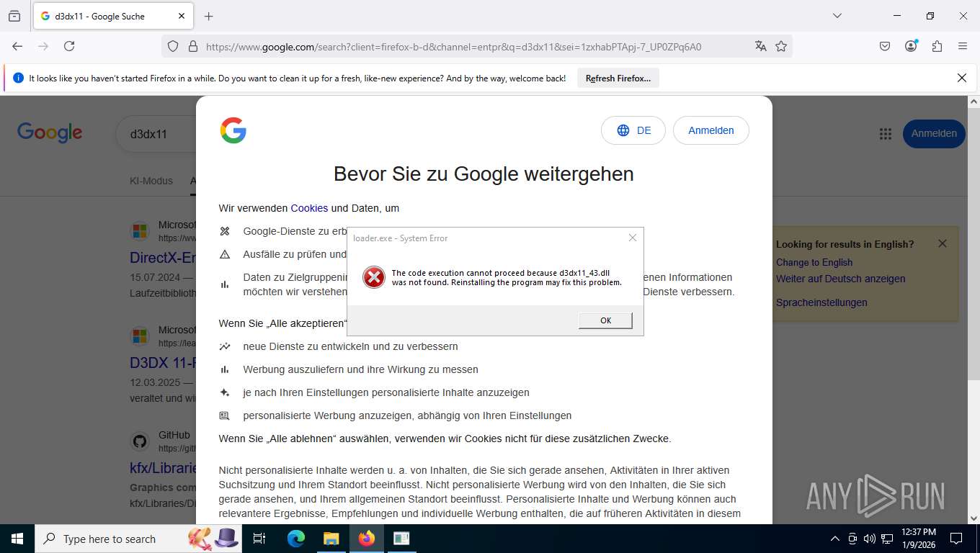Open the network tray icon

[887, 539]
